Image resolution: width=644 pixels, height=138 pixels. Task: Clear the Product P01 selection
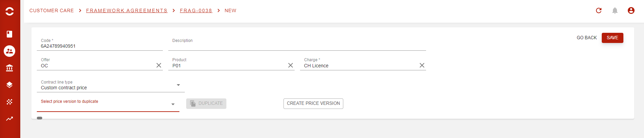point(291,65)
